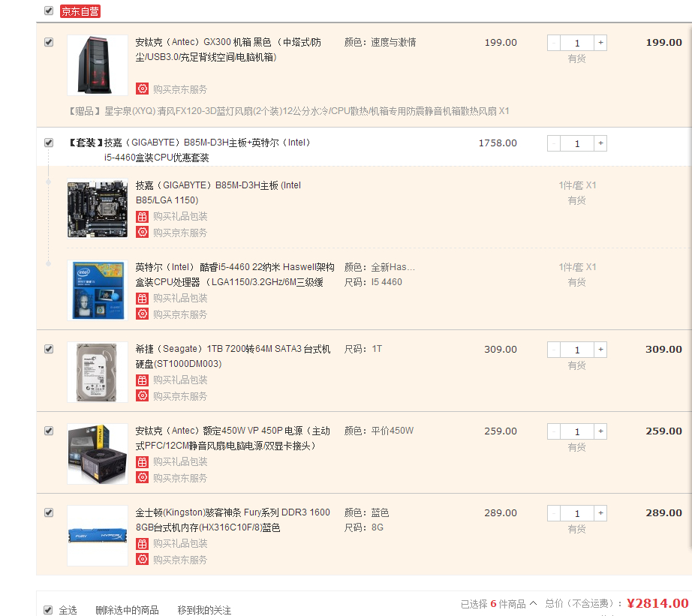Click gift wrap icon for Antec VP 450P power supply
The height and width of the screenshot is (616, 692).
point(142,462)
